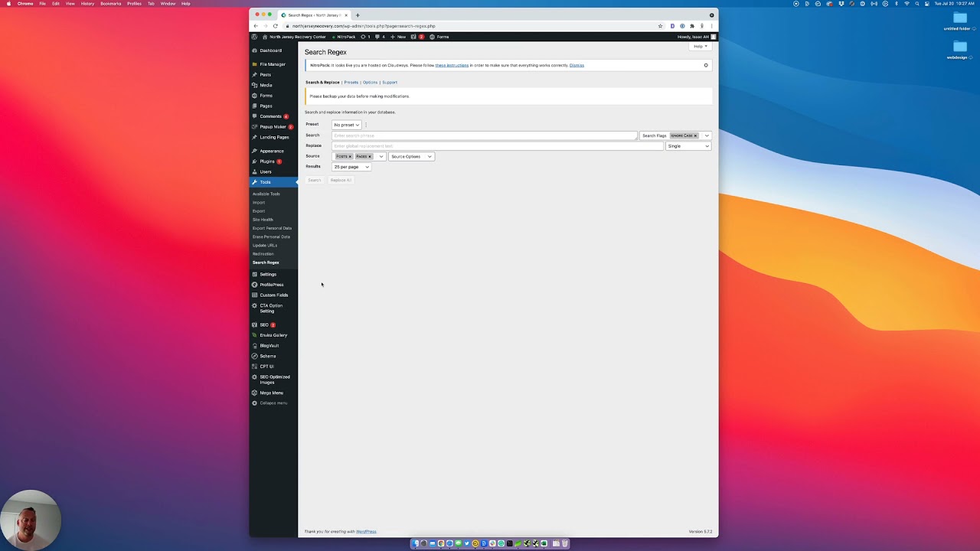Expand the Search Flags dropdown
980x551 pixels.
click(706, 135)
